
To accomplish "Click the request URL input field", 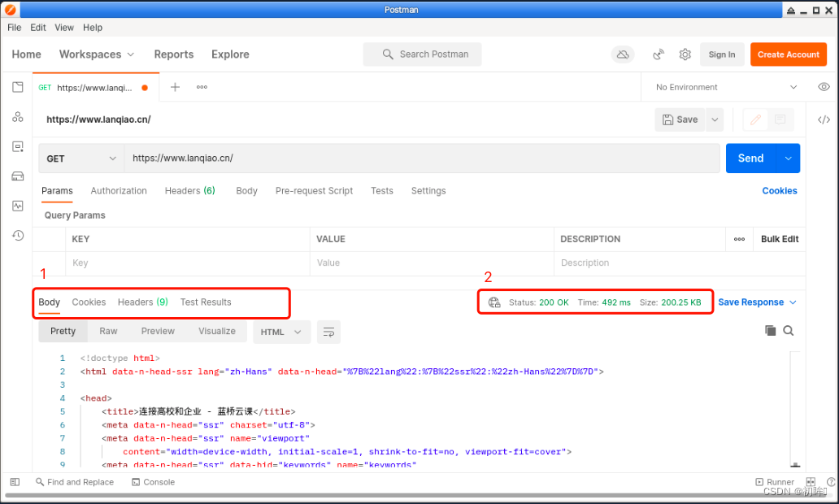I will pos(422,159).
